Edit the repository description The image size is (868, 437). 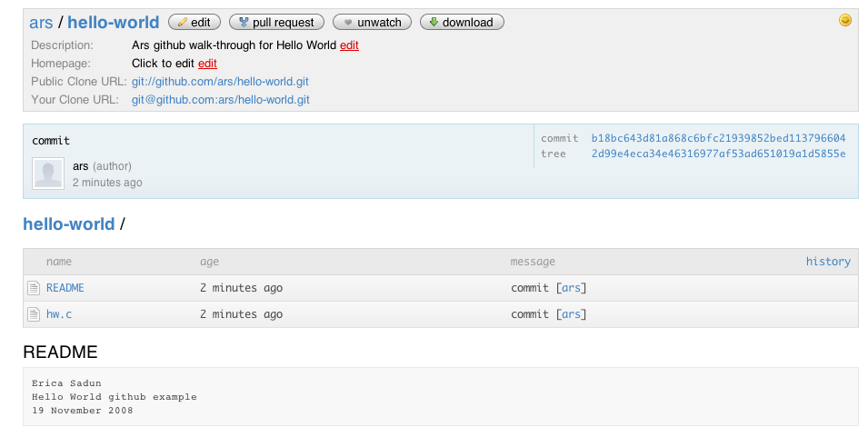click(x=349, y=45)
